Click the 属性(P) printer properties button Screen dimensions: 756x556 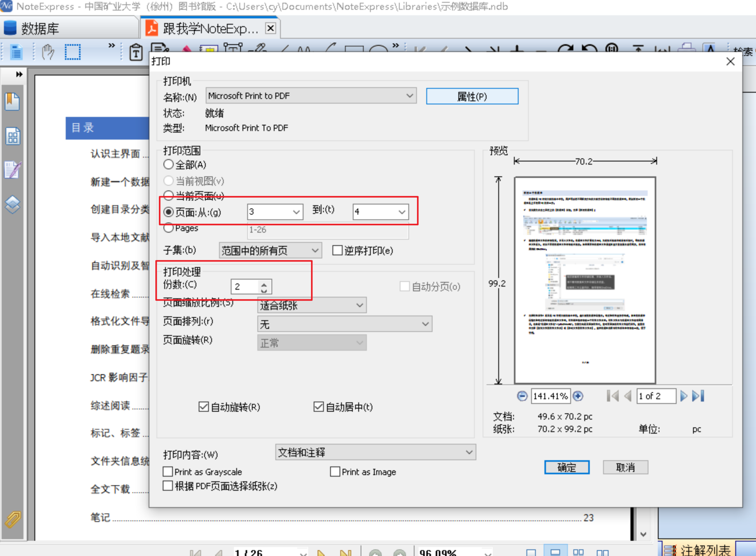[x=472, y=96]
